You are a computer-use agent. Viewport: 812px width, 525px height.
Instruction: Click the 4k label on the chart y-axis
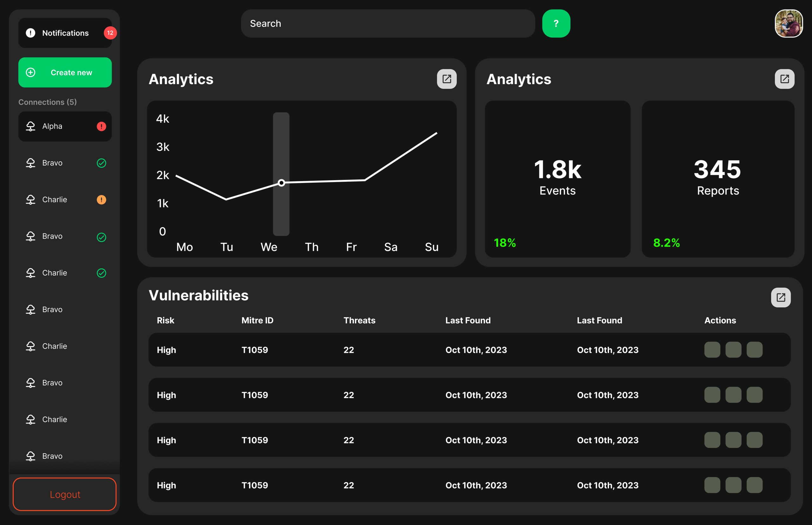pos(163,119)
